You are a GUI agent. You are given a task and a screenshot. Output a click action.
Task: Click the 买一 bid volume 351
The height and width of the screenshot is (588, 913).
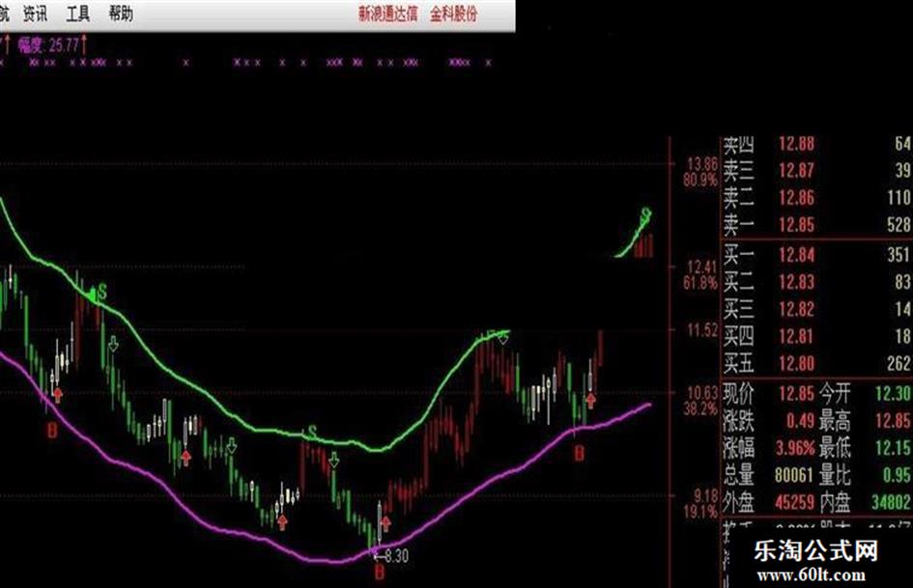click(x=899, y=254)
